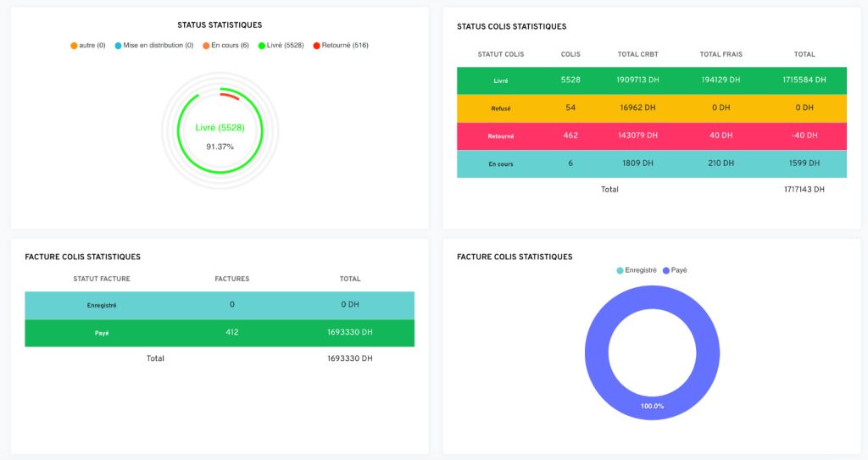Click the blue 'Mise en distribution' legend dot
Screen dimensions: 868x460
pos(118,46)
